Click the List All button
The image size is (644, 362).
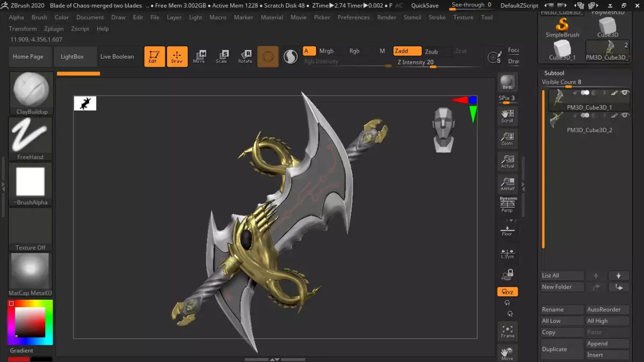(562, 276)
